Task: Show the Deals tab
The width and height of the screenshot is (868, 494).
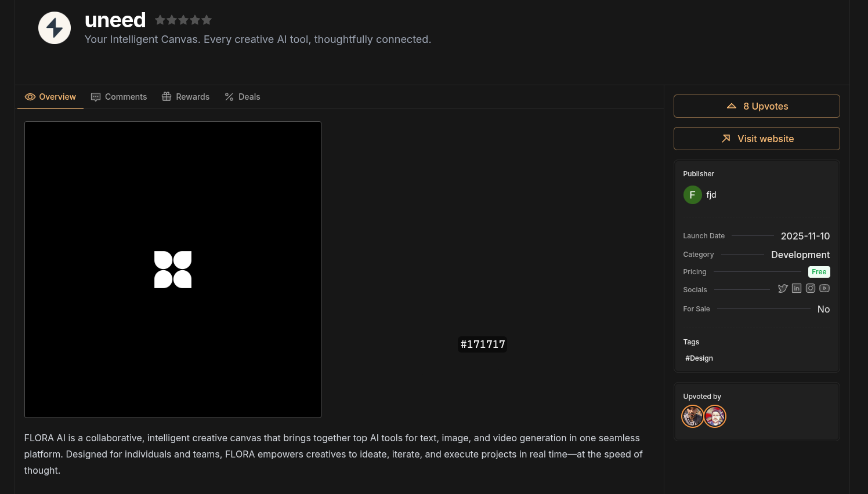Action: pyautogui.click(x=243, y=97)
